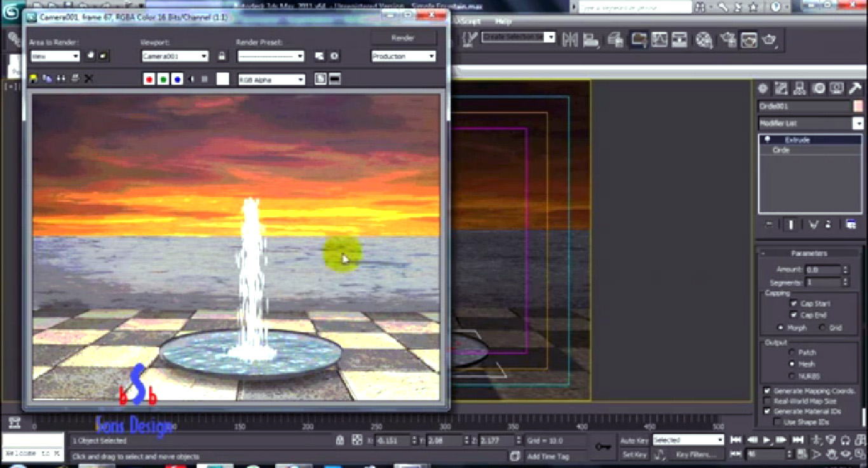Click the Auto Key button
Viewport: 868px width, 468px height.
tap(634, 440)
